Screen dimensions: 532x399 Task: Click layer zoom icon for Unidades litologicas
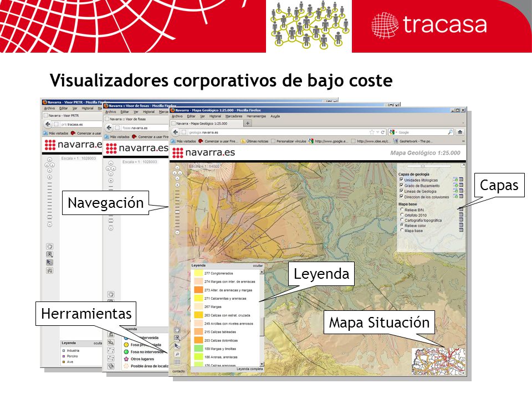tap(456, 180)
